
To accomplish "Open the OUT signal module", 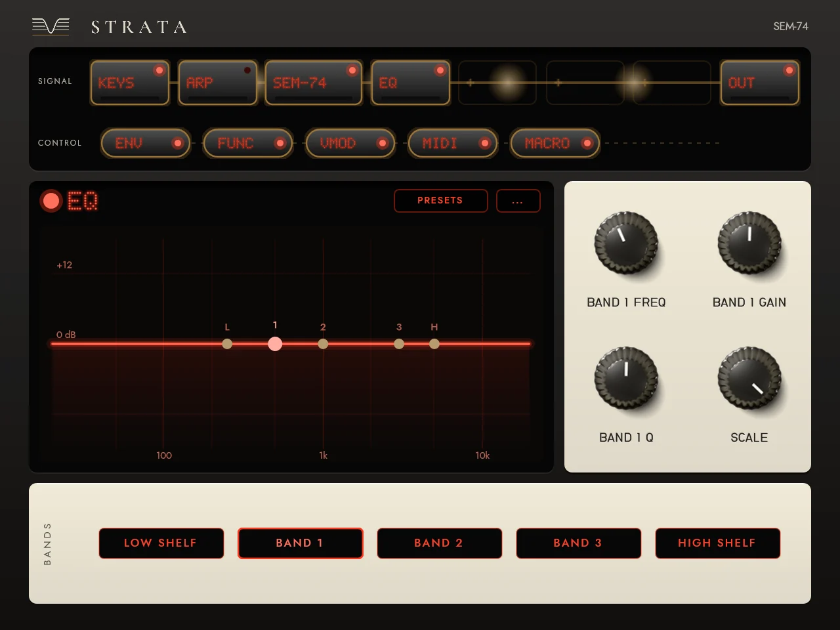I will point(760,83).
